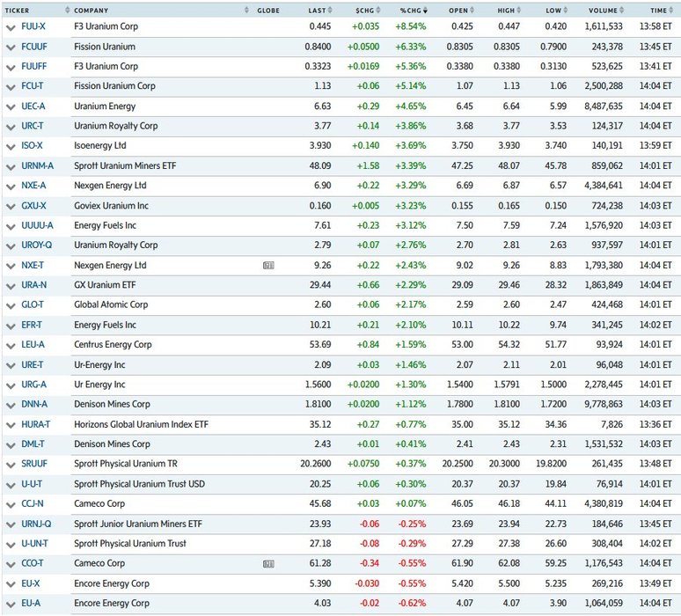Sort by Low column header
This screenshot has height=616, width=681.
pos(556,10)
